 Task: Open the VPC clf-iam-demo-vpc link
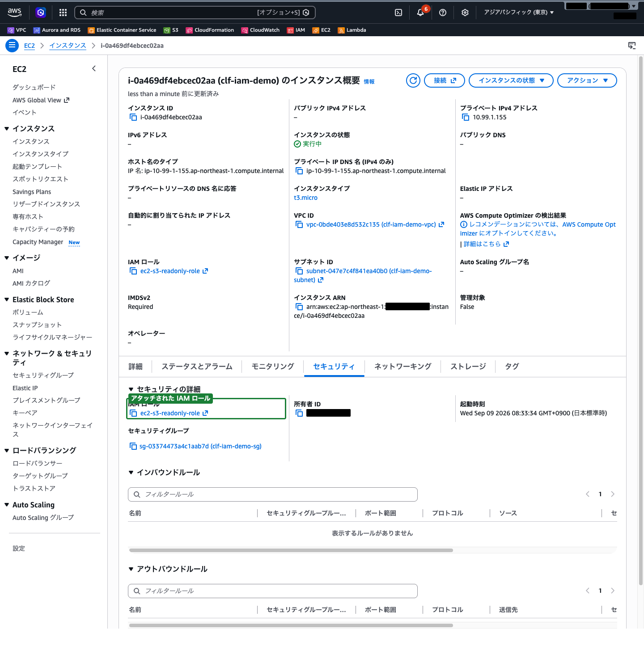pos(375,224)
